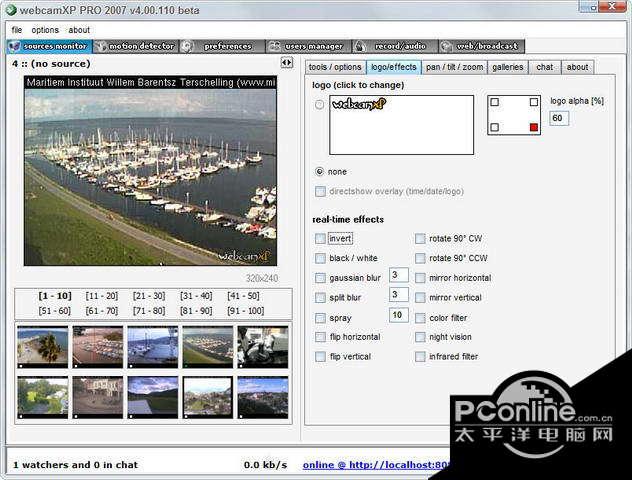Open the file menu

[x=17, y=30]
